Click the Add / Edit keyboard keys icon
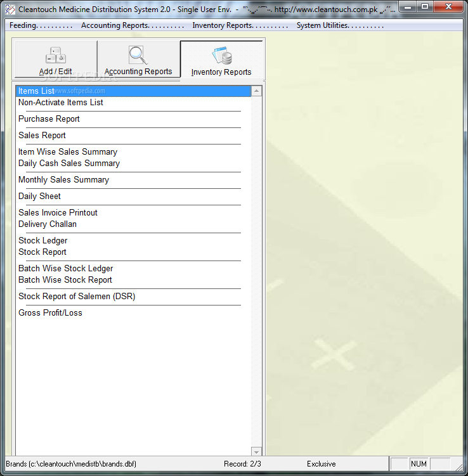 pyautogui.click(x=56, y=55)
